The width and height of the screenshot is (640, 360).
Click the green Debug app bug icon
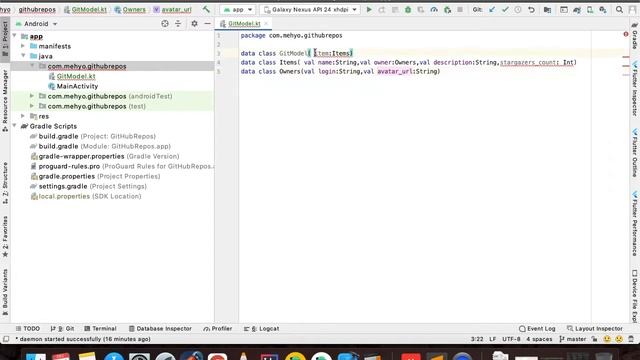(408, 9)
